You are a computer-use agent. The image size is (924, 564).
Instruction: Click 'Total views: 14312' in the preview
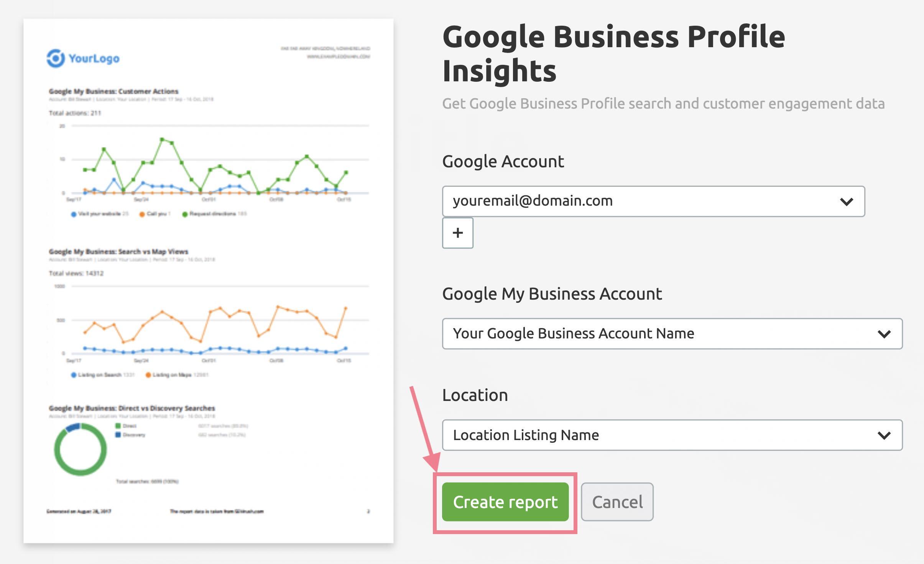click(x=76, y=274)
